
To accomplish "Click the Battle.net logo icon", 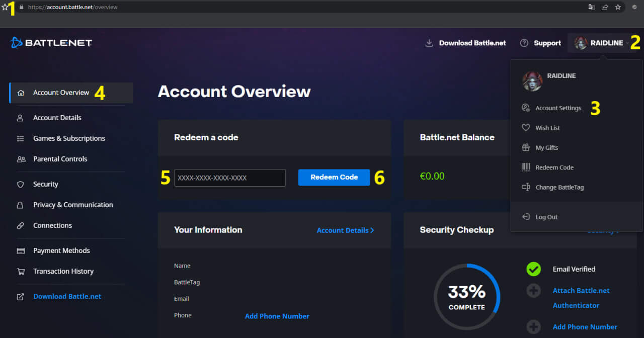I will (17, 43).
